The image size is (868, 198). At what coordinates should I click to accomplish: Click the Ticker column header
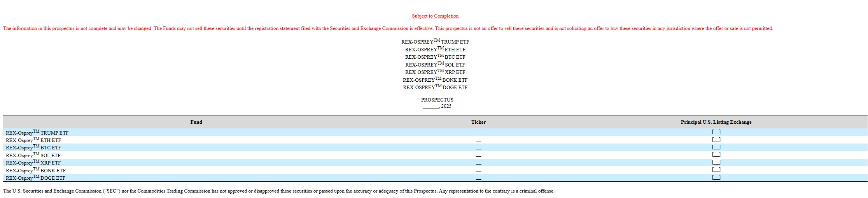tap(478, 122)
